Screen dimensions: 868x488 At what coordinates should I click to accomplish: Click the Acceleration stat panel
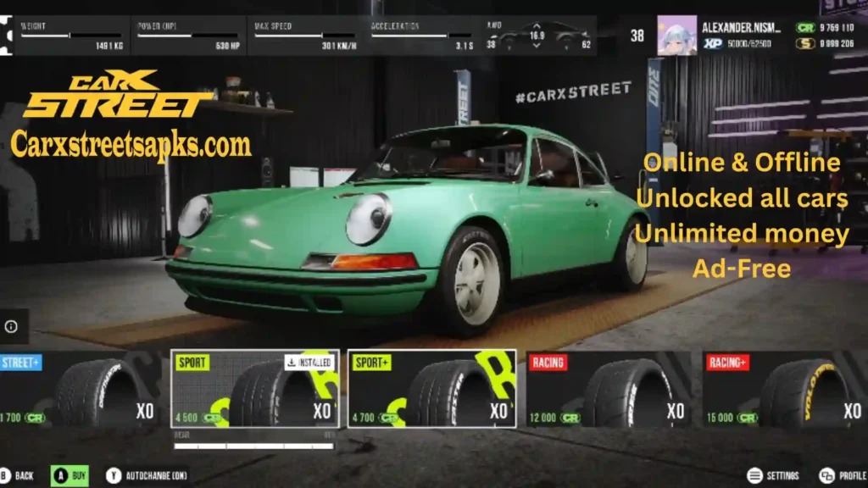(x=422, y=36)
